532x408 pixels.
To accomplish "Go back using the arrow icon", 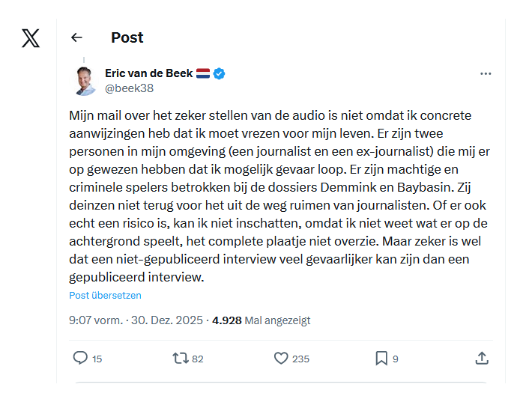I will click(x=76, y=37).
